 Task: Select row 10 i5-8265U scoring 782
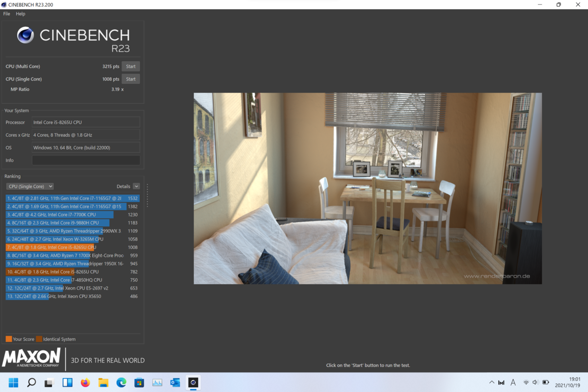pos(73,272)
